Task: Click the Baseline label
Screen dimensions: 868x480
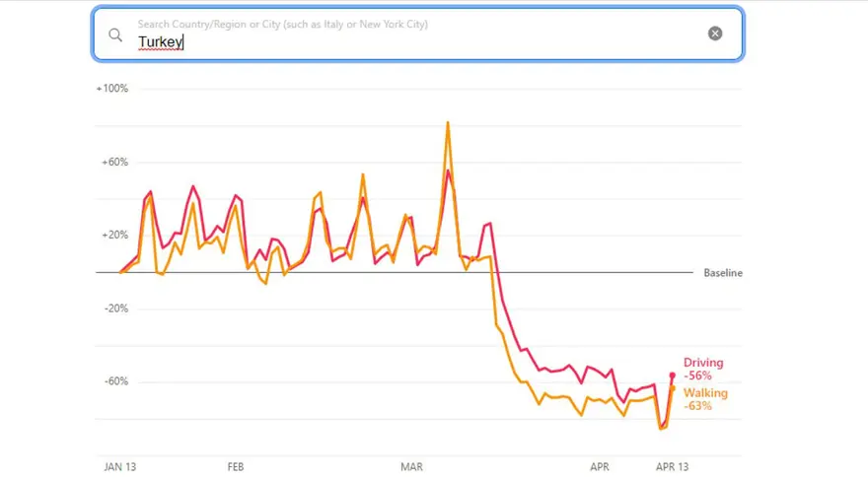Action: tap(723, 273)
